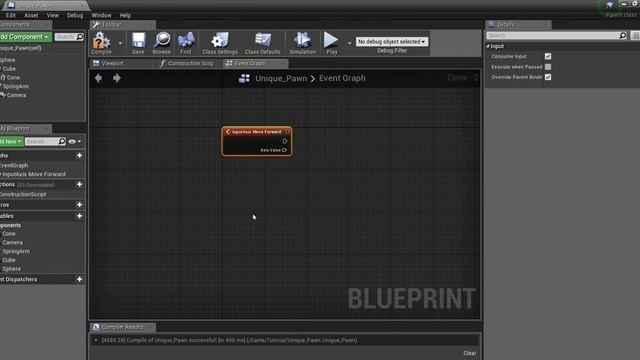Open the View menu
Image resolution: width=640 pixels, height=360 pixels.
(x=52, y=16)
